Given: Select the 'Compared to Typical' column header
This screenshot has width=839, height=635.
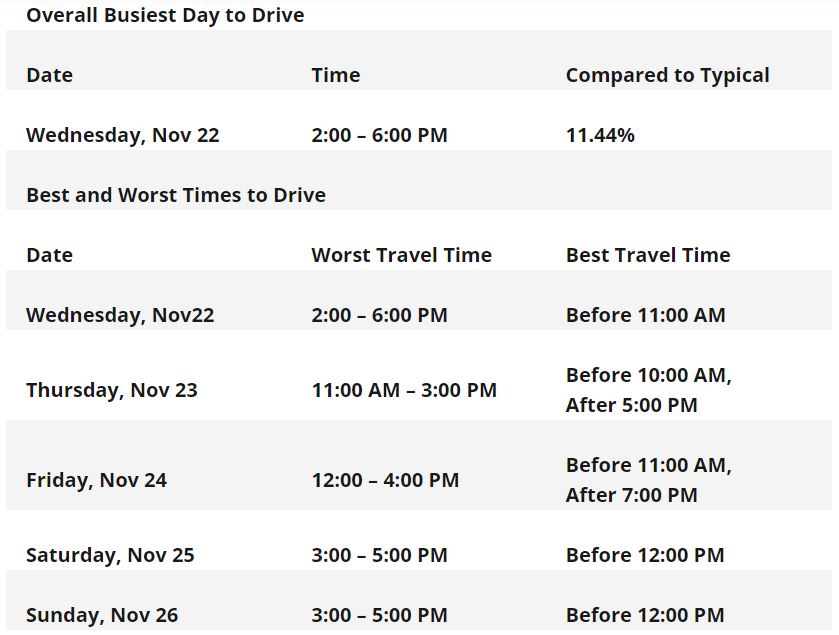Looking at the screenshot, I should coord(667,75).
